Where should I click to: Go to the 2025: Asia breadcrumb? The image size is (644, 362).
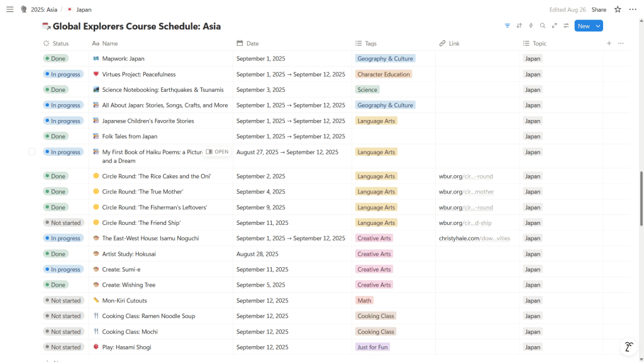tap(43, 9)
